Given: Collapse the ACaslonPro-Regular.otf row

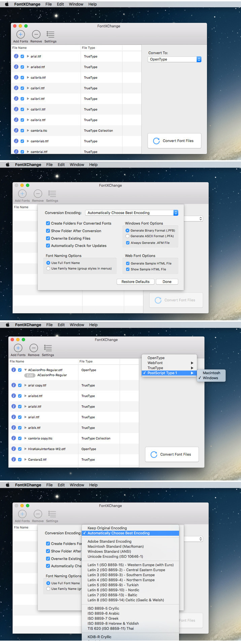Looking at the screenshot, I should click(26, 370).
